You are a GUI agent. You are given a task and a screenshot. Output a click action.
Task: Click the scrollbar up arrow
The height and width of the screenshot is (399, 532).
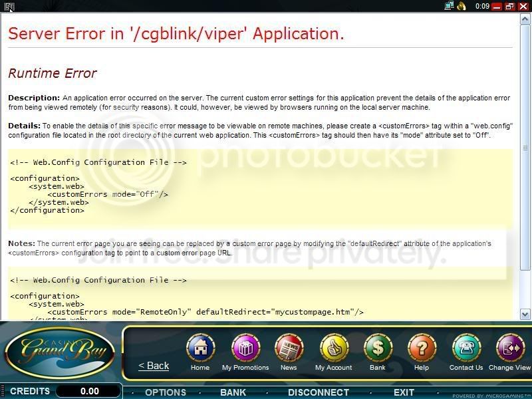[525, 18]
